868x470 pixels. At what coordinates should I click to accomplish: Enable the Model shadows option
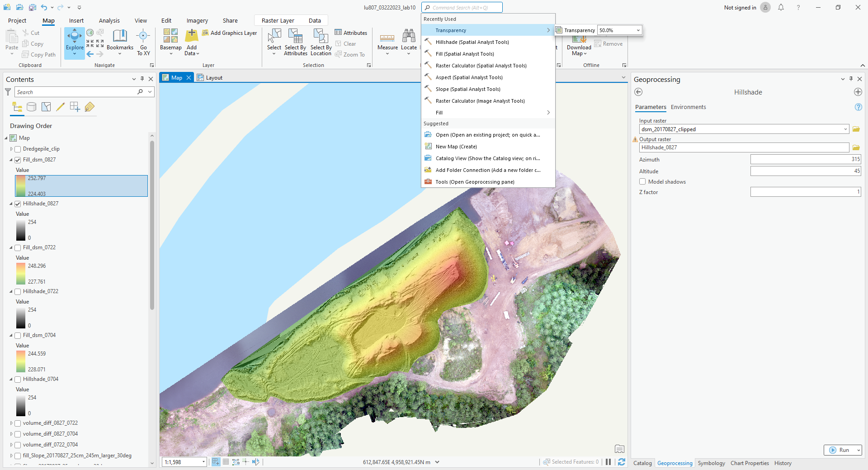(642, 181)
